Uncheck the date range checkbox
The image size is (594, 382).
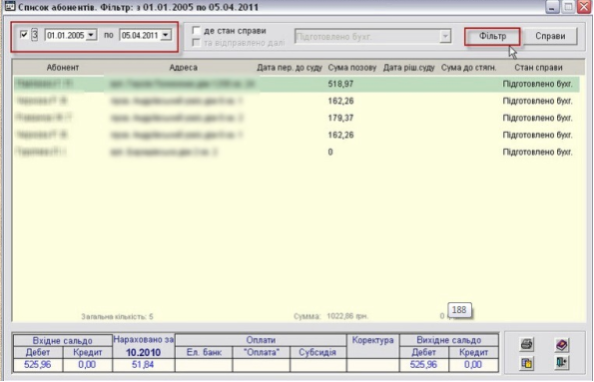click(24, 35)
